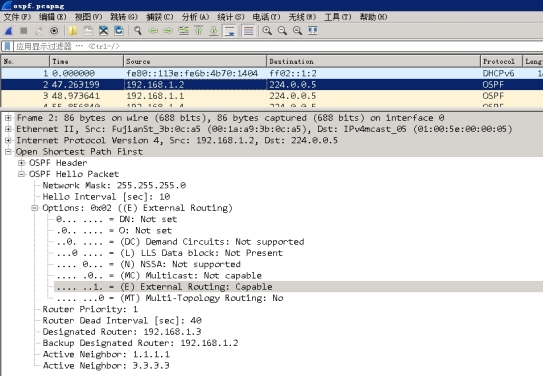Image resolution: width=543 pixels, height=376 pixels.
Task: Select Active Neighbor: 3.3.3.3 field
Action: (x=106, y=366)
